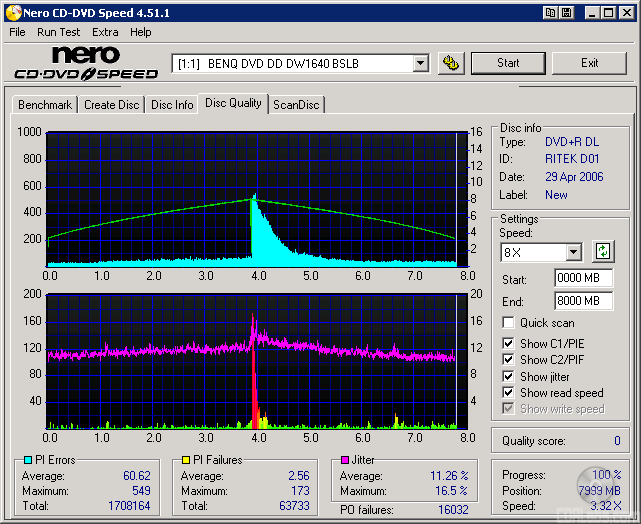Click the green refresh arrows icon
This screenshot has width=641, height=524.
point(603,251)
